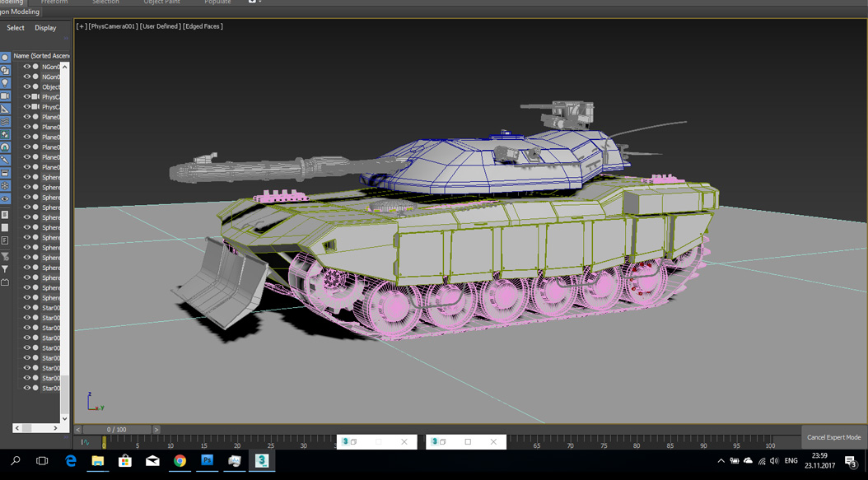Open the mini curve editor icon
This screenshot has width=868, height=480.
86,442
